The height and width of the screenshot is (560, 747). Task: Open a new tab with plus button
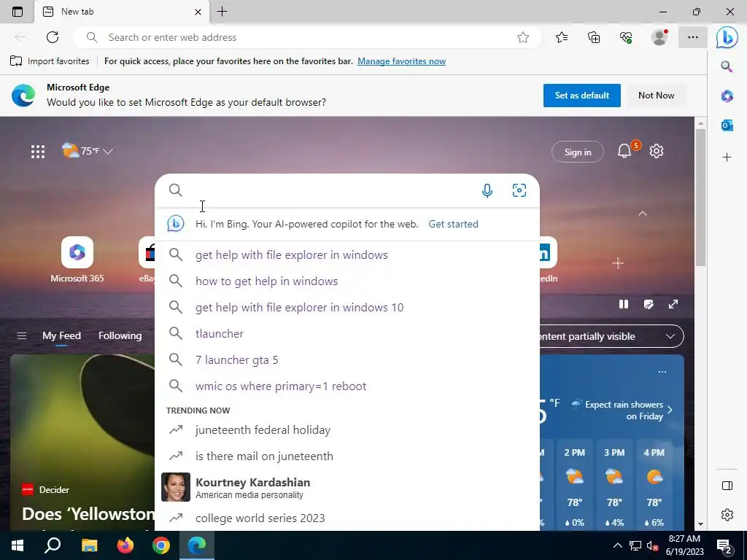tap(222, 12)
